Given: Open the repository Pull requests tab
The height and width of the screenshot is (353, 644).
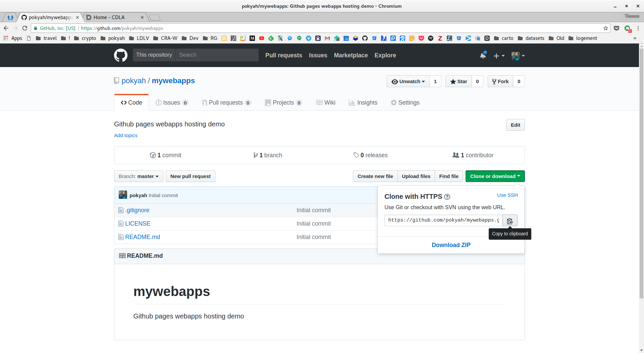Looking at the screenshot, I should [x=226, y=103].
